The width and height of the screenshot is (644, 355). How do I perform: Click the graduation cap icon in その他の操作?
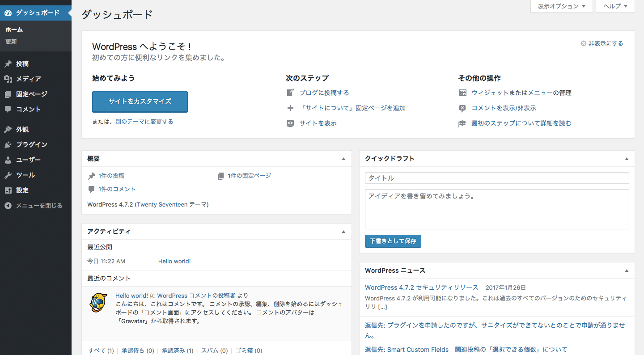pos(462,123)
